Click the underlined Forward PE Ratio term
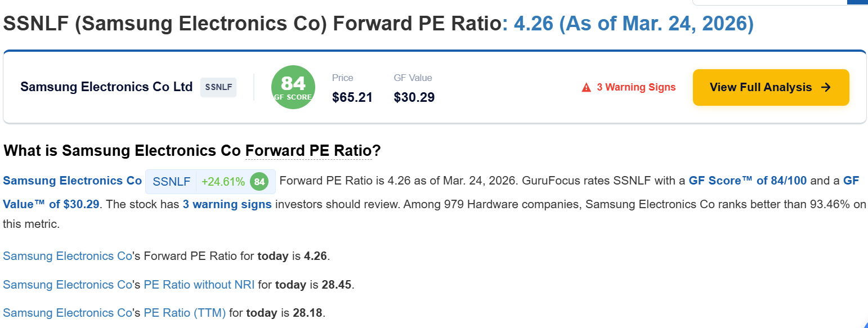Screen dimensions: 868x328 click(308, 151)
